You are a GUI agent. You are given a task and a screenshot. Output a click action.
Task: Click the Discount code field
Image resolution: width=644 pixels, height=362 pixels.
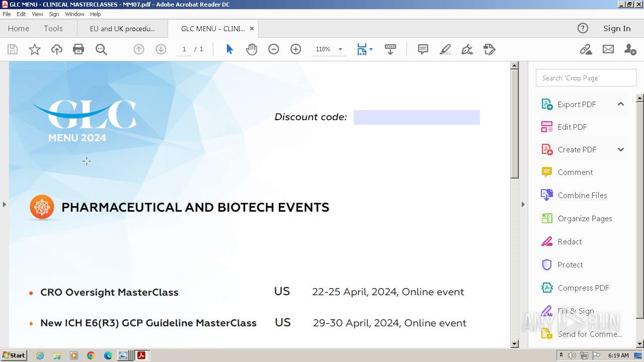417,117
